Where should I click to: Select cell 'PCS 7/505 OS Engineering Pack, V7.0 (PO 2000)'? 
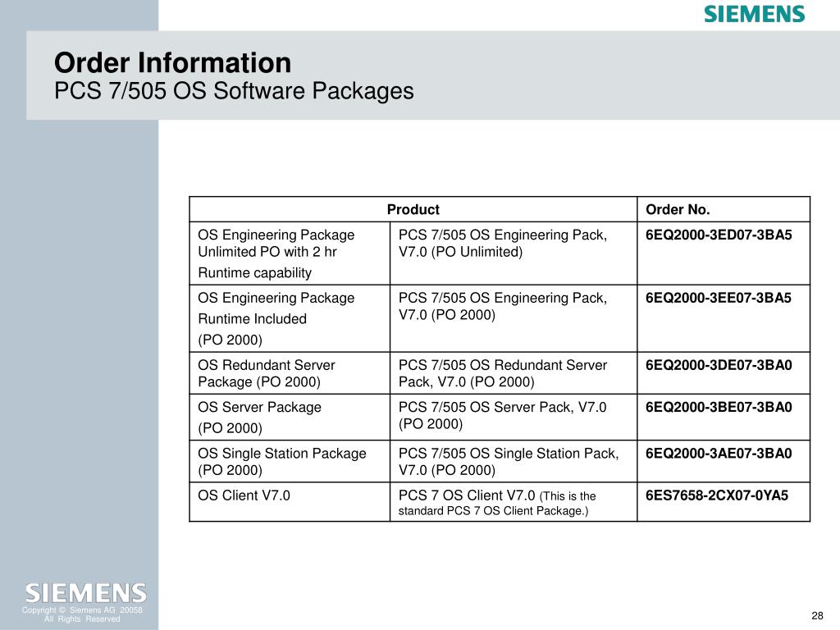click(x=514, y=319)
